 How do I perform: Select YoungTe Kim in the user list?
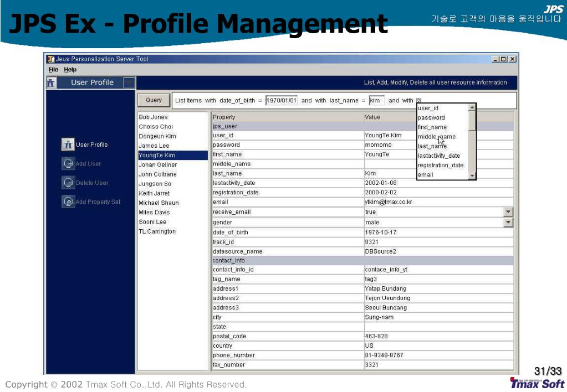pos(172,155)
